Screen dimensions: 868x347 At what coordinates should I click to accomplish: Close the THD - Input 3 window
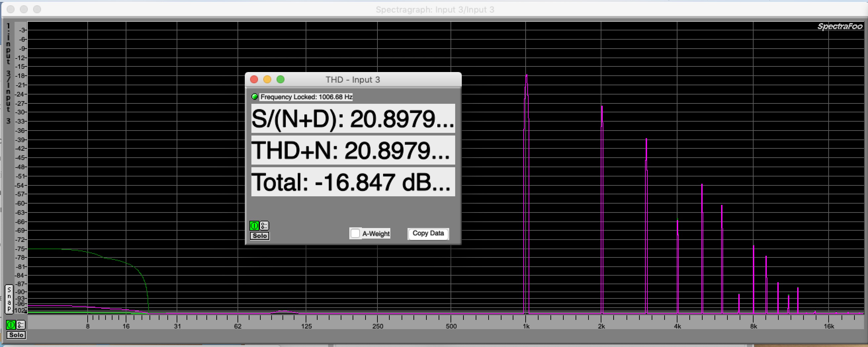(254, 79)
